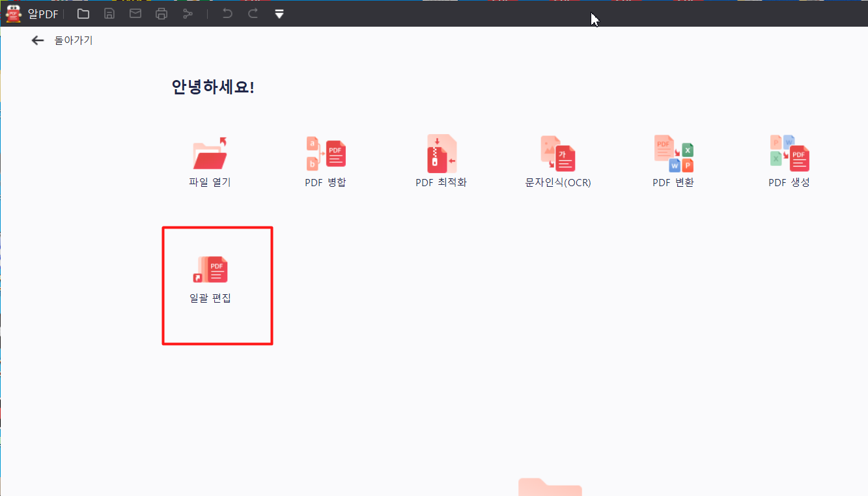Click the redo arrow icon
Viewport: 868px width, 496px height.
click(x=253, y=14)
